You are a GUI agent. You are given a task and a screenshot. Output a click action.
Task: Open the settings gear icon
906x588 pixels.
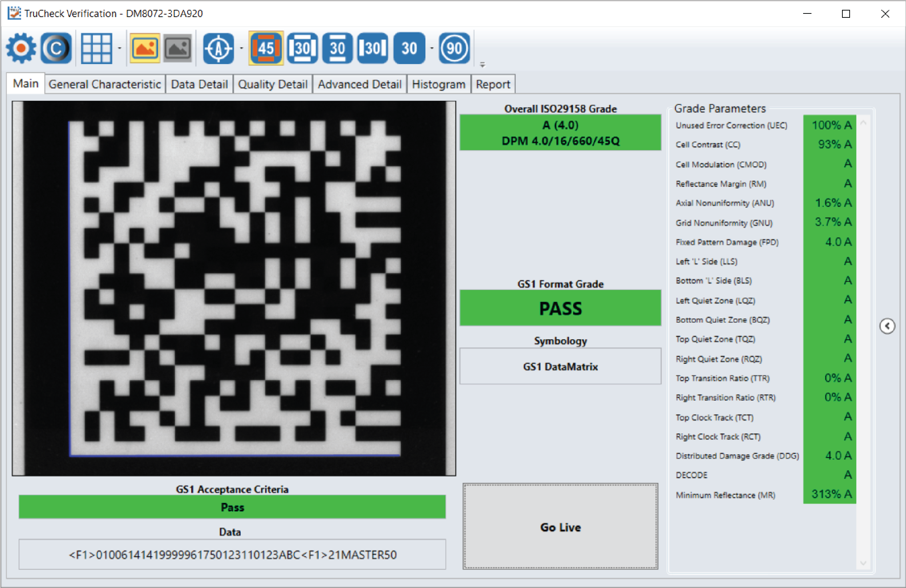[21, 48]
